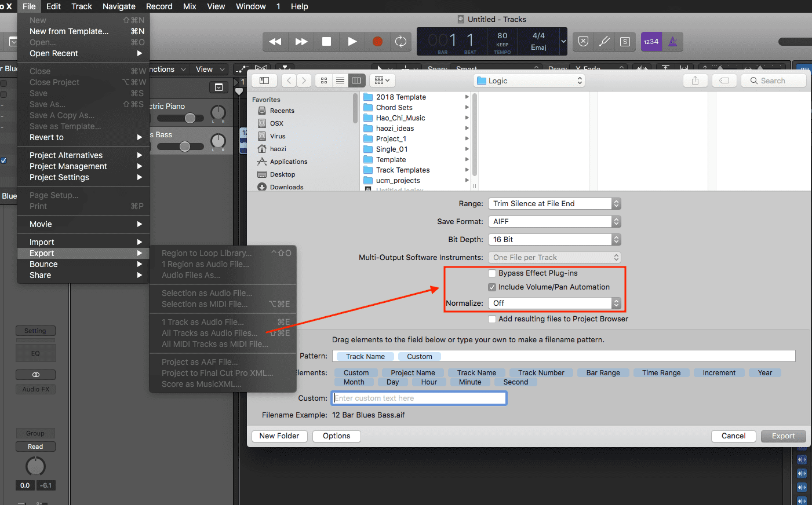Open the Save Format AIFF dropdown

pyautogui.click(x=554, y=222)
